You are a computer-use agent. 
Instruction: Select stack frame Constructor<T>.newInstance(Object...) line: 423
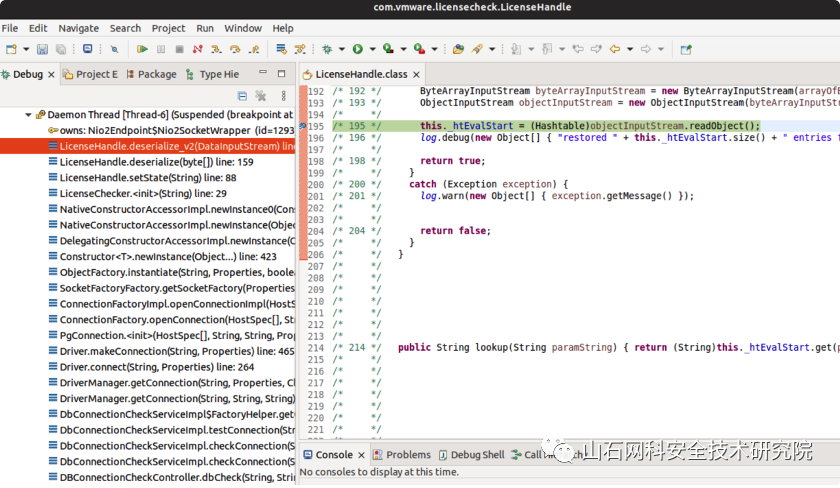pos(168,257)
